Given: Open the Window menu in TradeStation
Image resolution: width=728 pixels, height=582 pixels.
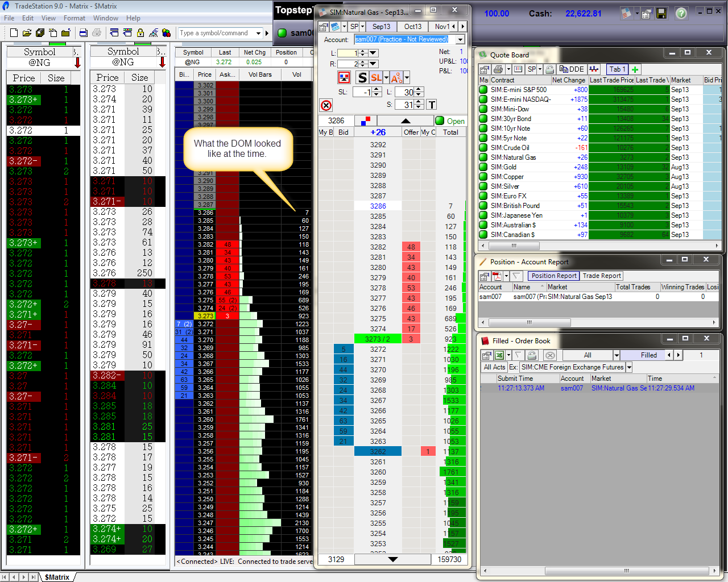Looking at the screenshot, I should [x=106, y=18].
